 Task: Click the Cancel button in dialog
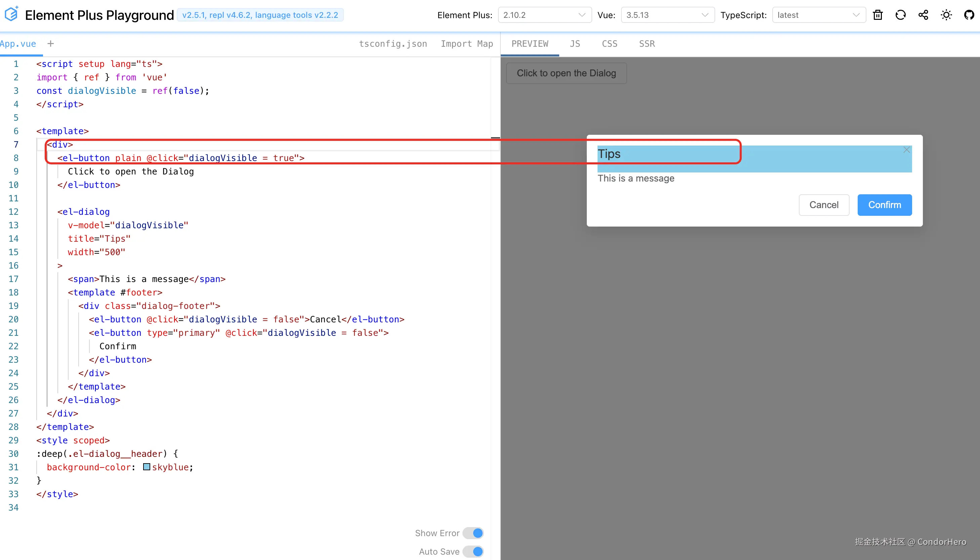click(x=823, y=205)
